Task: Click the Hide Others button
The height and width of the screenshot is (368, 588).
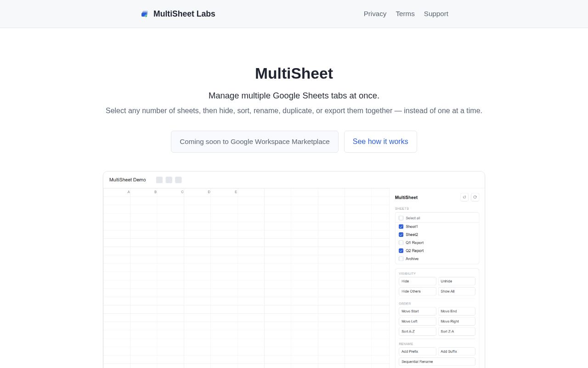Action: [418, 291]
